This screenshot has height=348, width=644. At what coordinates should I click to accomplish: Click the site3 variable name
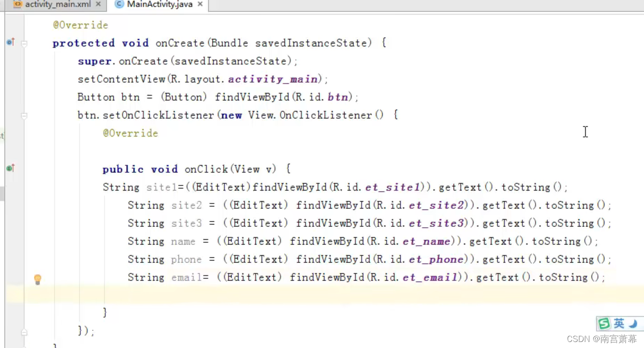pyautogui.click(x=187, y=223)
